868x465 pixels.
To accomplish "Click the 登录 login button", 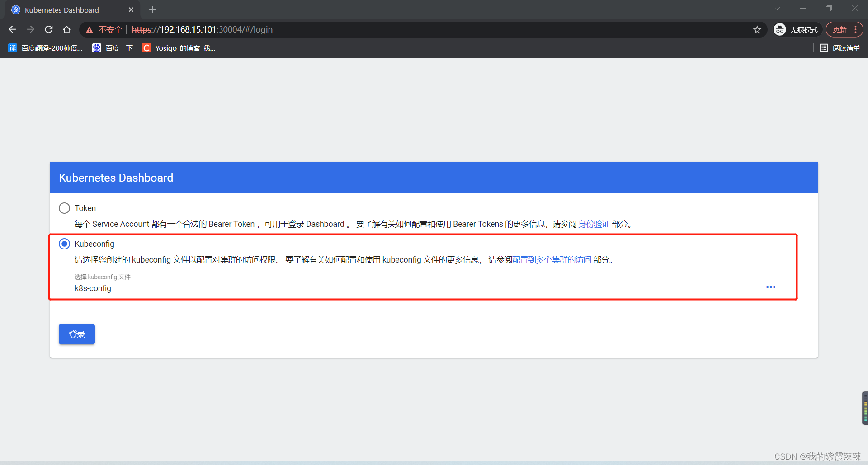I will (x=77, y=334).
